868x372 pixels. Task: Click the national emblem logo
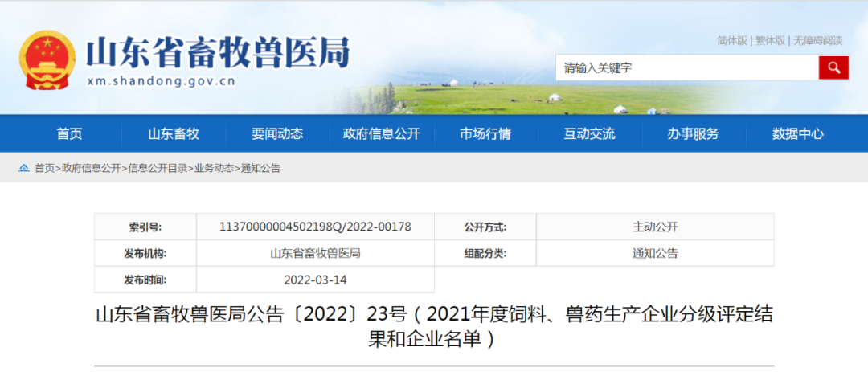point(47,59)
